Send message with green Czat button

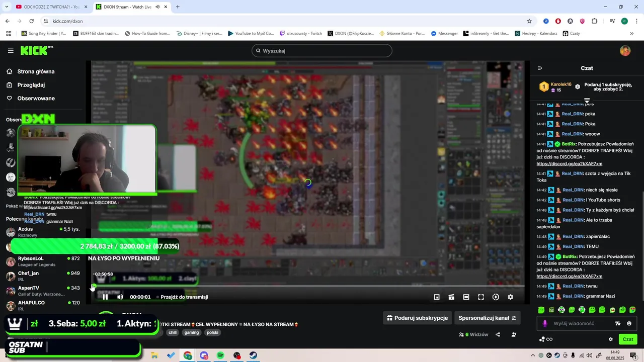pyautogui.click(x=628, y=339)
